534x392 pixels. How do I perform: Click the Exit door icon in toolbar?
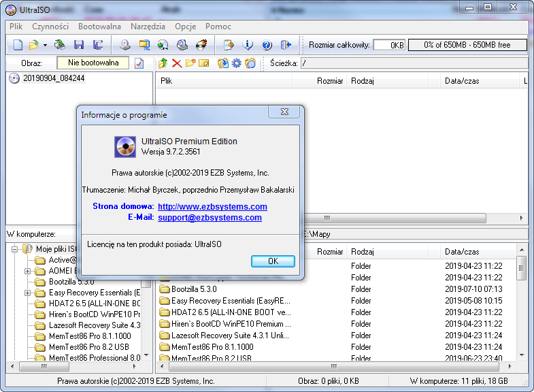286,45
